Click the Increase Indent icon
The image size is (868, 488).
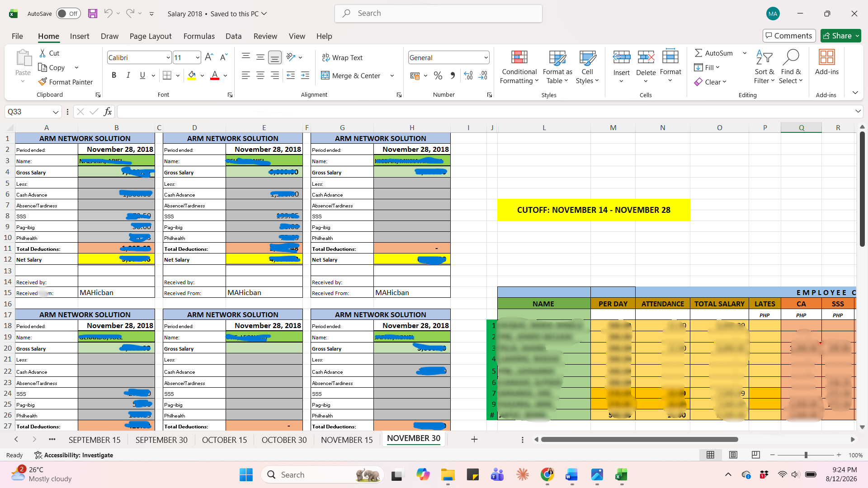305,75
